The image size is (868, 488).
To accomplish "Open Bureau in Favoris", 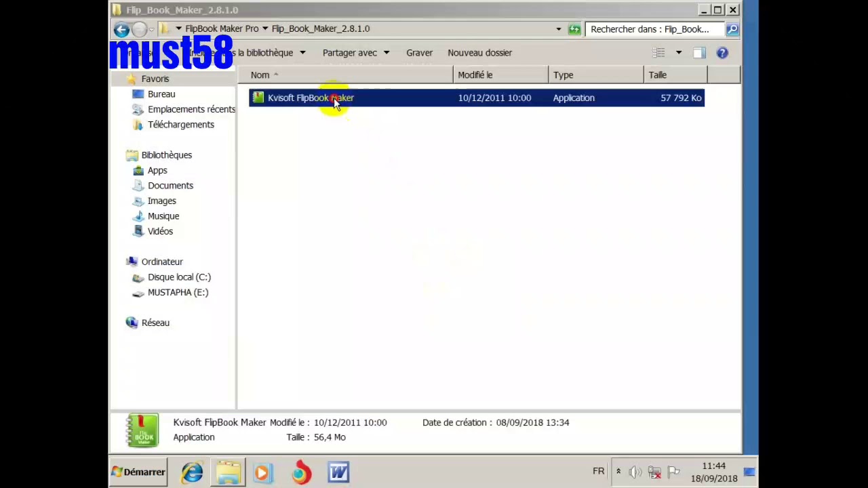I will pos(161,94).
